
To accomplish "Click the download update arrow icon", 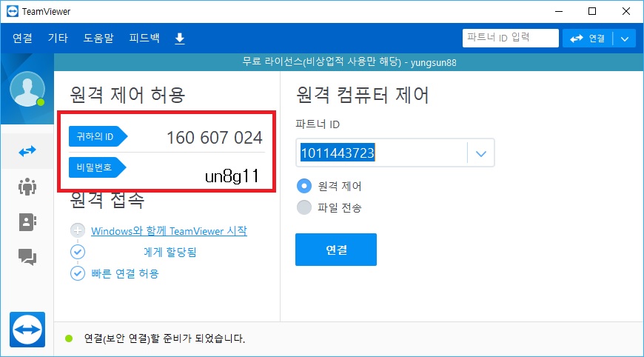I will pyautogui.click(x=179, y=39).
